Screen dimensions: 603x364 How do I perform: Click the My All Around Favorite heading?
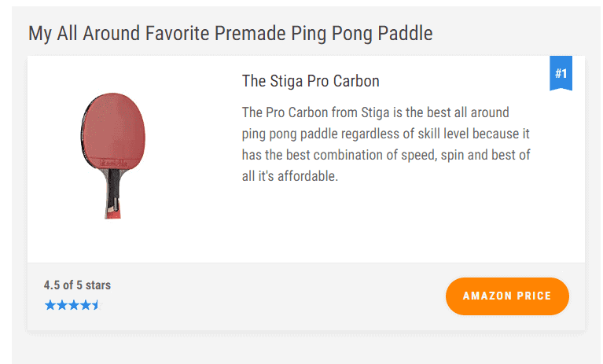point(230,34)
